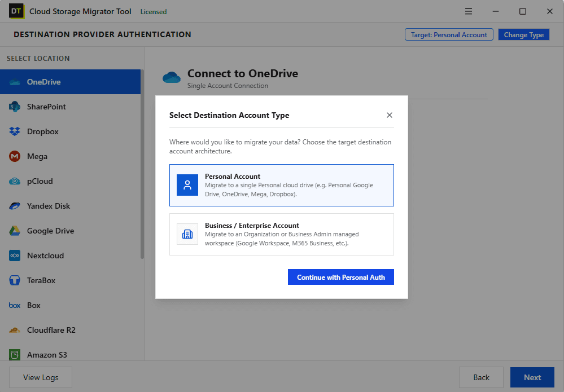Click the large OneDrive icon beside heading

172,77
